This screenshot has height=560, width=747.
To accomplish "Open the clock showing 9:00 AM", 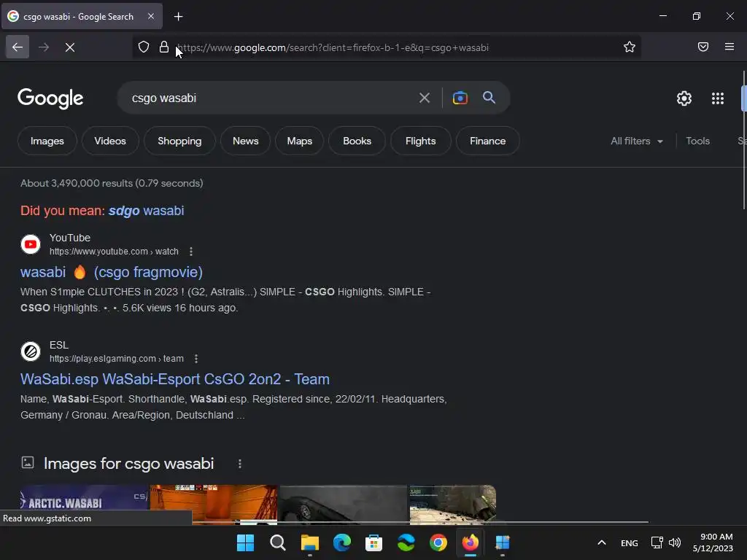I will (713, 542).
